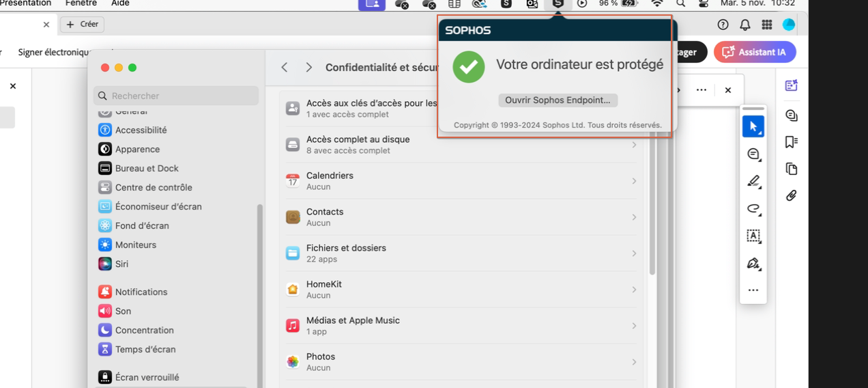Open the Acrobat notifications bell
This screenshot has height=388, width=868.
click(x=744, y=25)
